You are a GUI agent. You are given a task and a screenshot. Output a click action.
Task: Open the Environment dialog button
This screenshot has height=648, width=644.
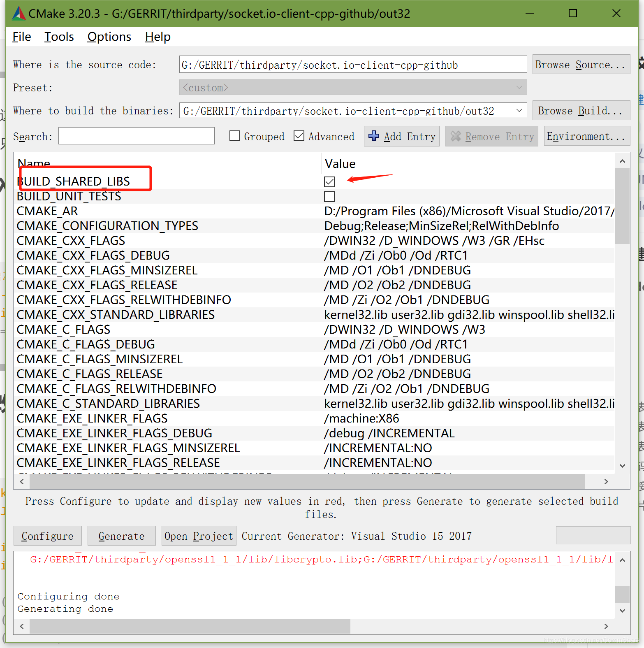pyautogui.click(x=587, y=136)
